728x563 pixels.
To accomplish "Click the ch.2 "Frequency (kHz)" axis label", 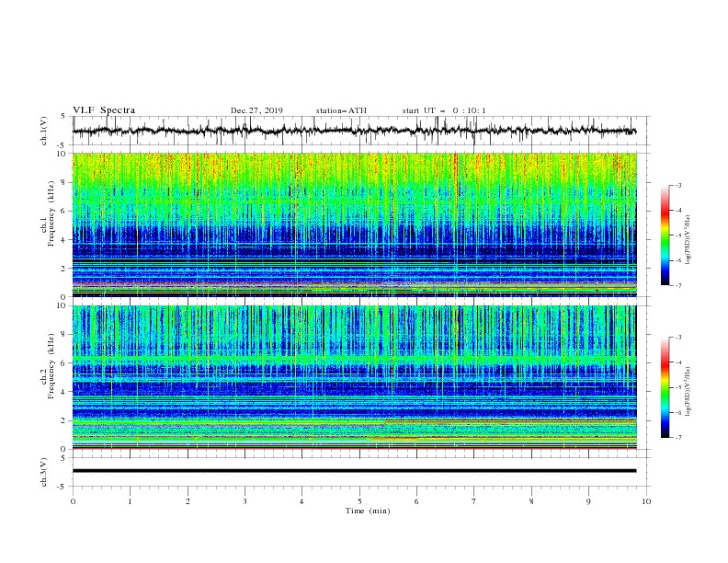I will [x=51, y=366].
